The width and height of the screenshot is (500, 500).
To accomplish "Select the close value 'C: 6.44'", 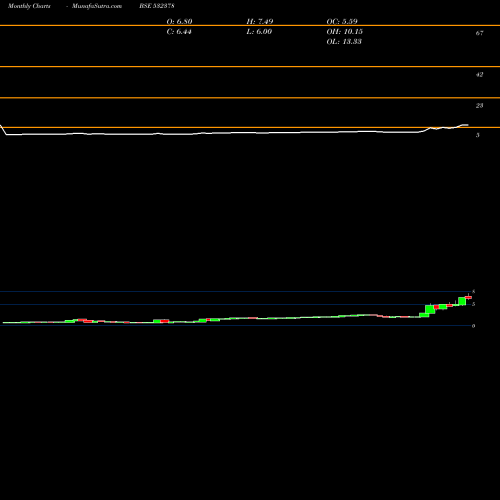I will point(179,32).
